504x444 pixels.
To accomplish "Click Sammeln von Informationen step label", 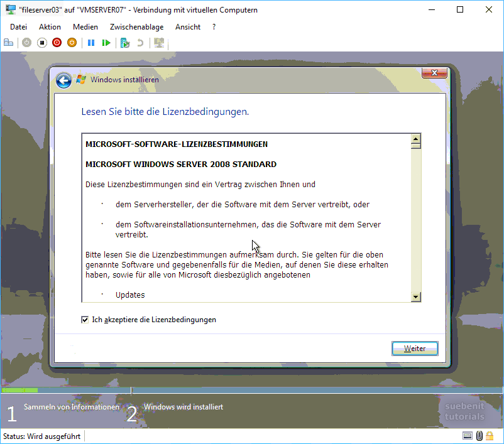I will 72,407.
